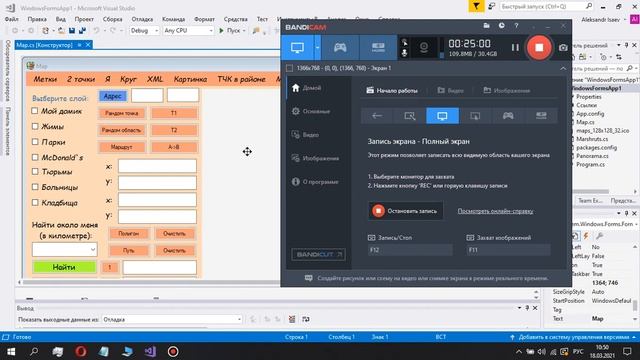Open Отладка menu in Visual Studio

pyautogui.click(x=142, y=19)
